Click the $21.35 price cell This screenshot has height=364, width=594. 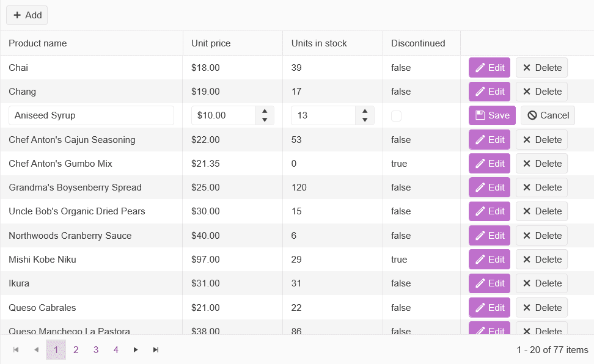233,164
